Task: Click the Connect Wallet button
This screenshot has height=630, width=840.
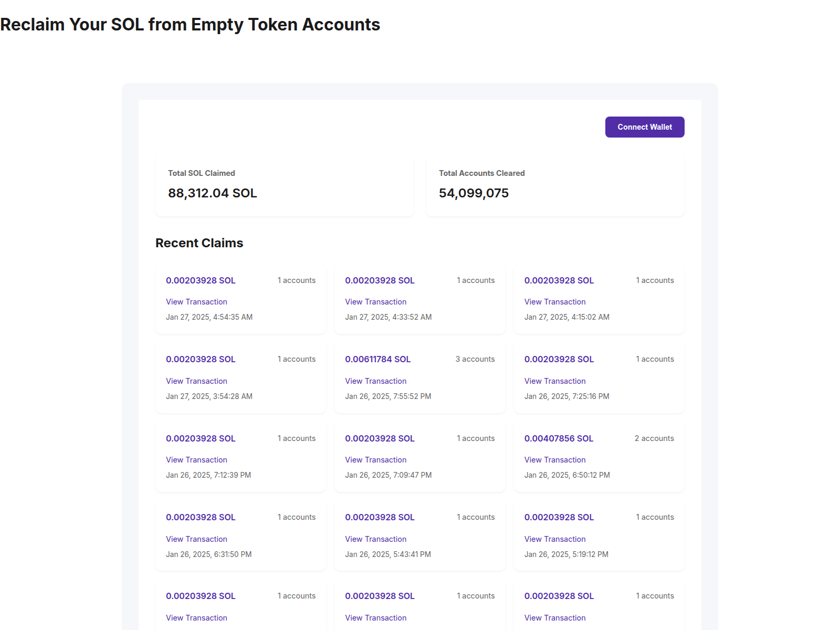Action: [x=645, y=127]
